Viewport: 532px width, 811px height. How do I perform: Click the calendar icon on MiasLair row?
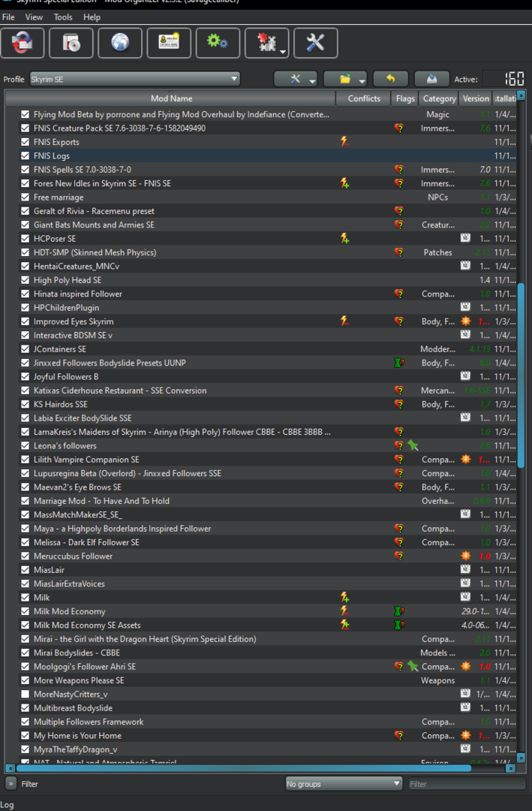point(465,569)
